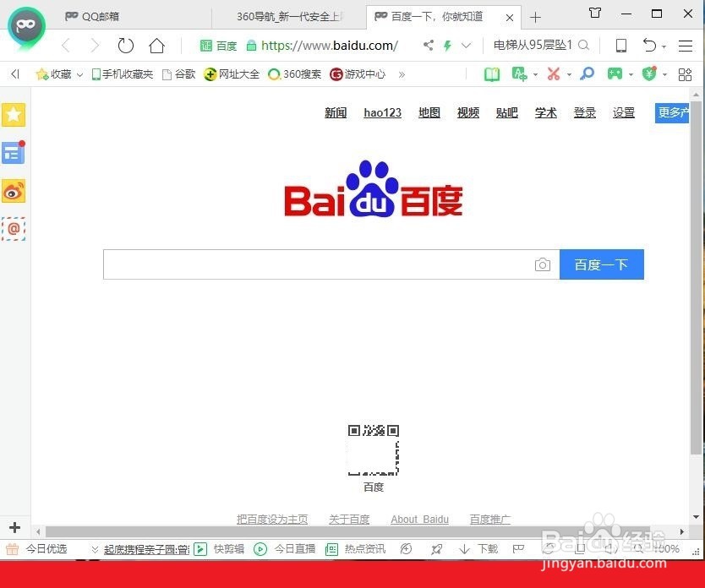
Task: Open the 学术 link
Action: click(x=546, y=112)
